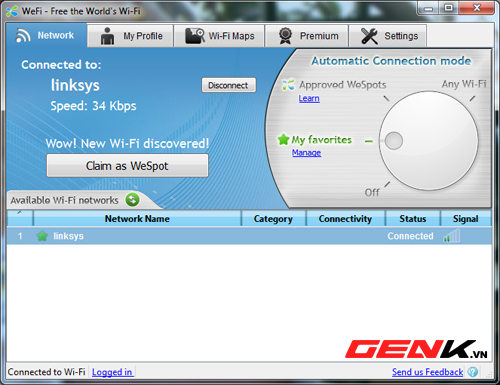Sort by Network Name column

137,219
